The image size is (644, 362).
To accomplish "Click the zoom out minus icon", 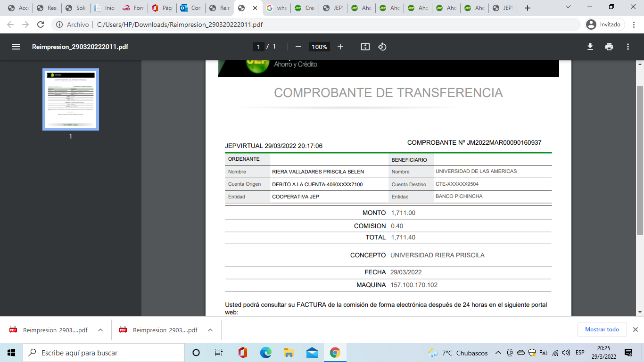I will (x=298, y=47).
